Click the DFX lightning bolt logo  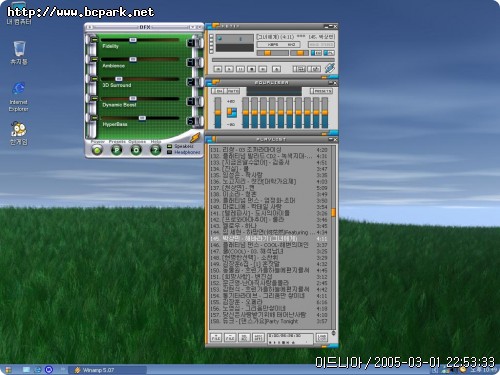[195, 137]
